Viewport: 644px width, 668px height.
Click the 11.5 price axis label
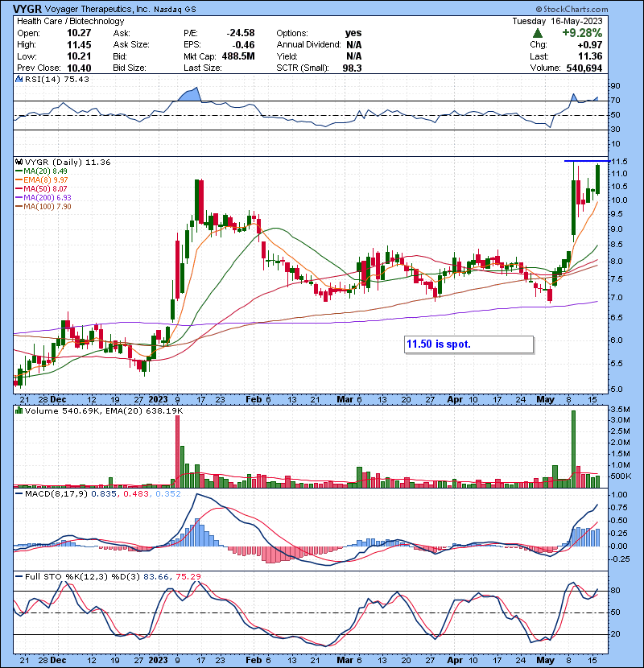(x=619, y=162)
